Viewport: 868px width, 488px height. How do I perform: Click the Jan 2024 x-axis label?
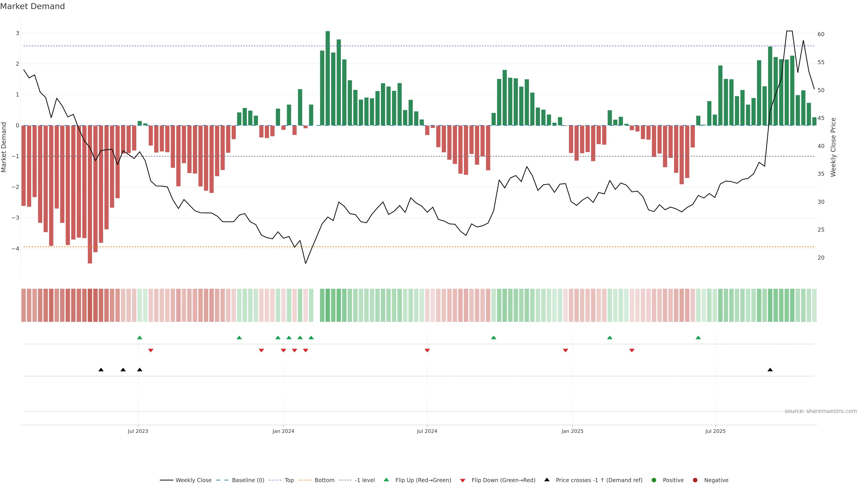(x=283, y=431)
